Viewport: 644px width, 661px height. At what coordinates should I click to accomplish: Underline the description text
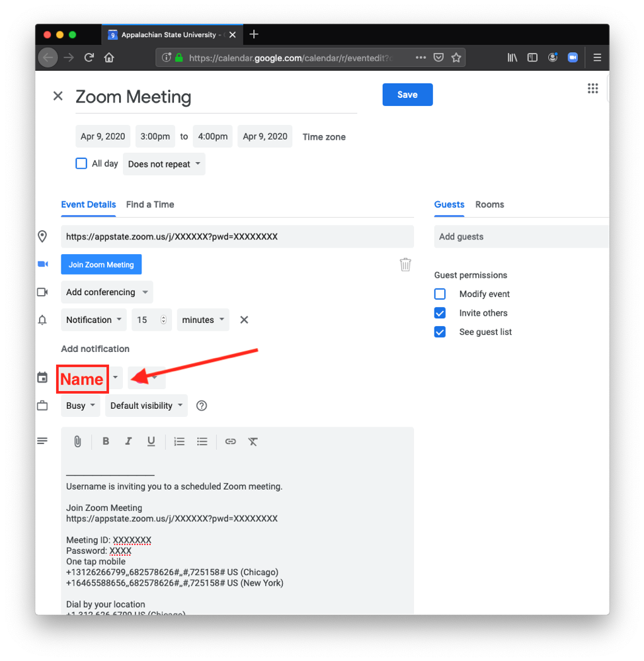(151, 441)
